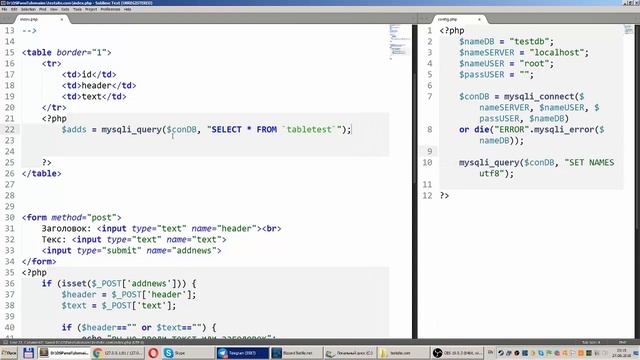The width and height of the screenshot is (640, 360).
Task: Click the closing ?> tag in config.php
Action: point(444,196)
